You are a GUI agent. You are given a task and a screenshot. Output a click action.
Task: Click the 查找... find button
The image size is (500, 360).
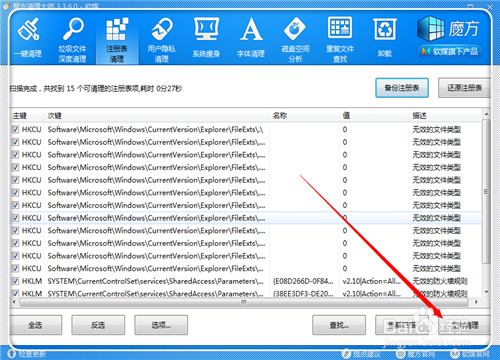coord(339,325)
